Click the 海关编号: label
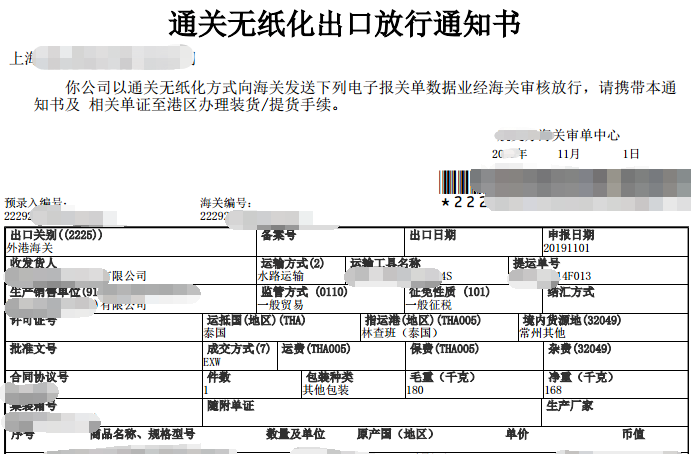This screenshot has height=454, width=693. 226,203
